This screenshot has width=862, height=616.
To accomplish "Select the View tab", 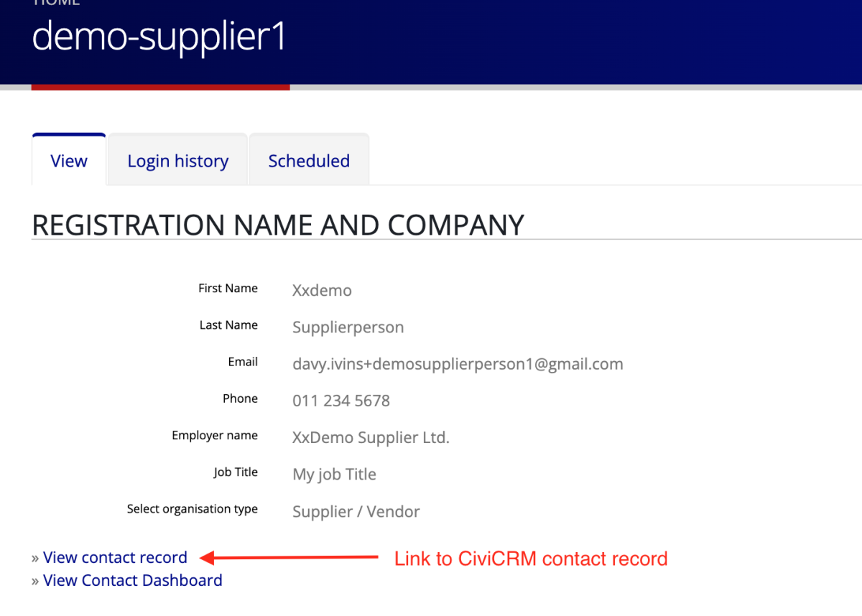I will point(69,161).
